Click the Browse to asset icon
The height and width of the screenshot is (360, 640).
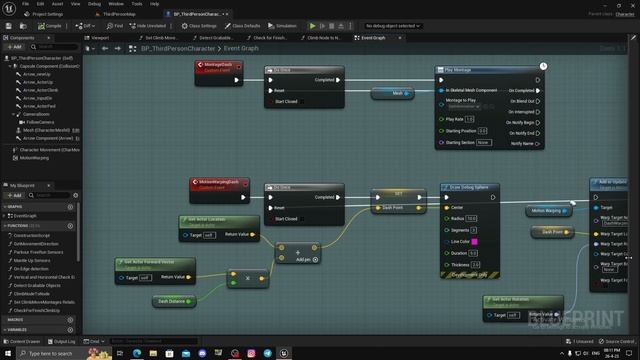[23, 26]
